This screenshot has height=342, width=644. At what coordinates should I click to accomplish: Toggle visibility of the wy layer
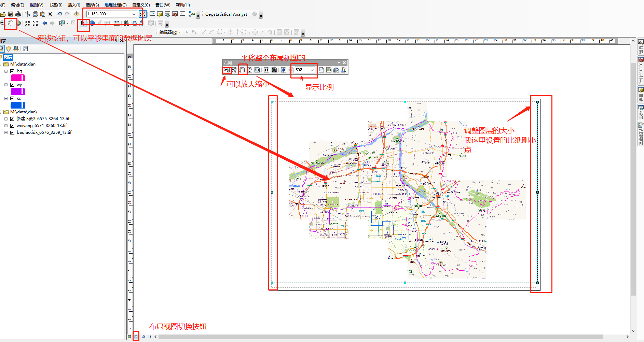click(x=12, y=84)
